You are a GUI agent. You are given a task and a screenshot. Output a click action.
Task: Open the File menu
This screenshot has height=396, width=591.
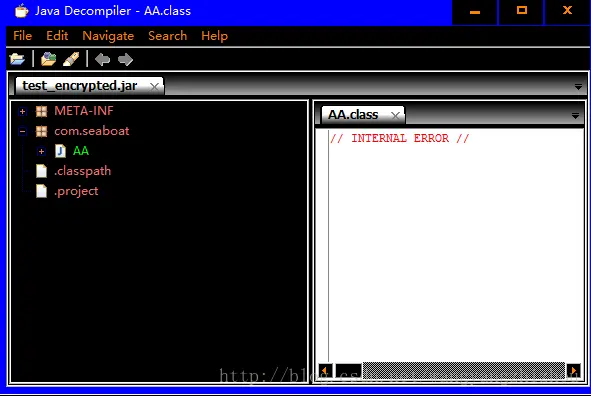pos(22,36)
